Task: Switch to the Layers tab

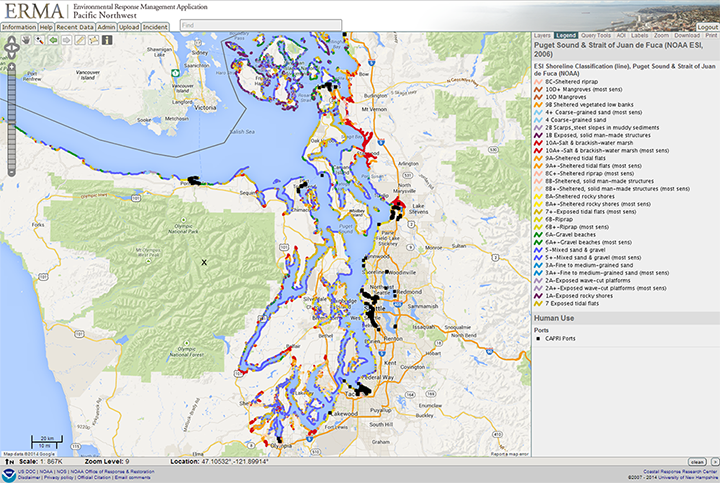Action: click(x=542, y=35)
